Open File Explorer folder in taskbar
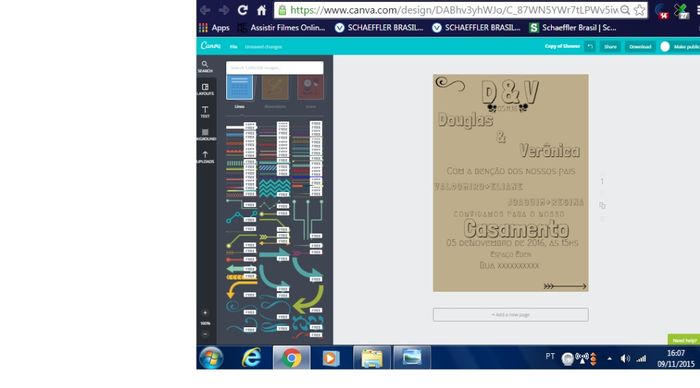Viewport: 700px width, 388px height. (x=372, y=358)
